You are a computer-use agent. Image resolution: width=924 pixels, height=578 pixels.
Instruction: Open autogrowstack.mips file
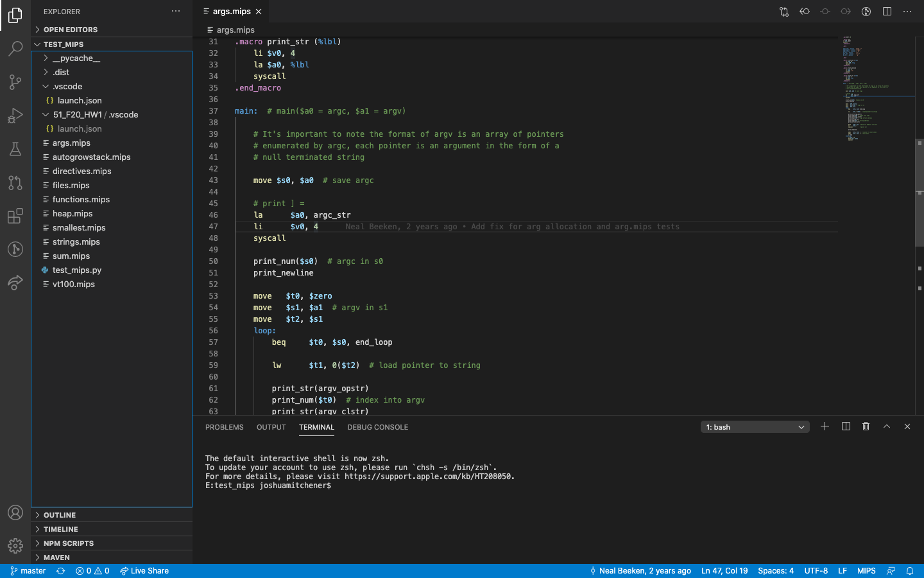coord(112,157)
